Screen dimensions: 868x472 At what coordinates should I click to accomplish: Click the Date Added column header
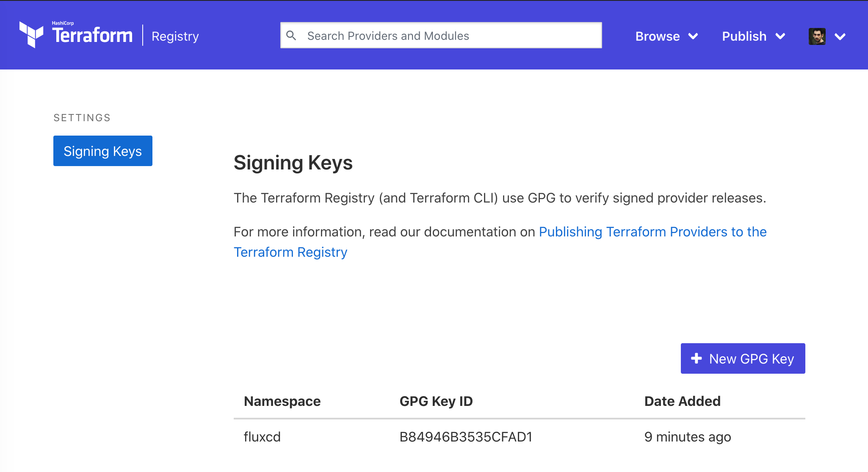682,401
